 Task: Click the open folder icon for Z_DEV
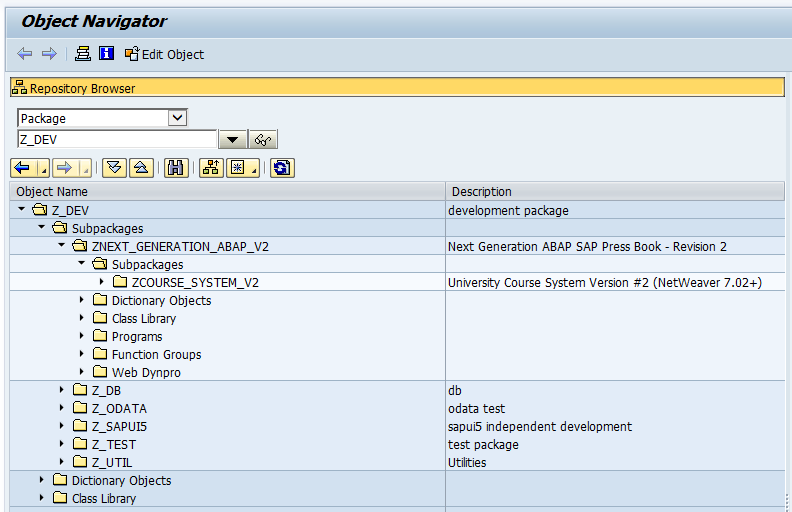point(40,209)
